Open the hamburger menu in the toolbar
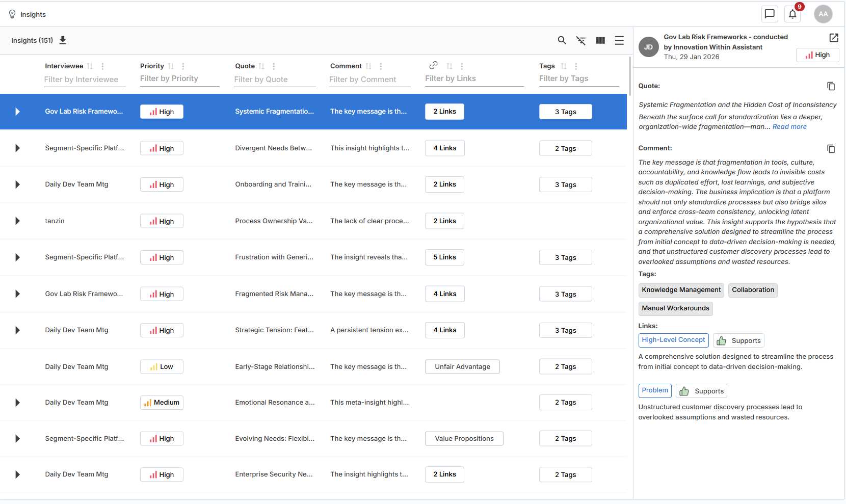The image size is (846, 504). (x=619, y=40)
